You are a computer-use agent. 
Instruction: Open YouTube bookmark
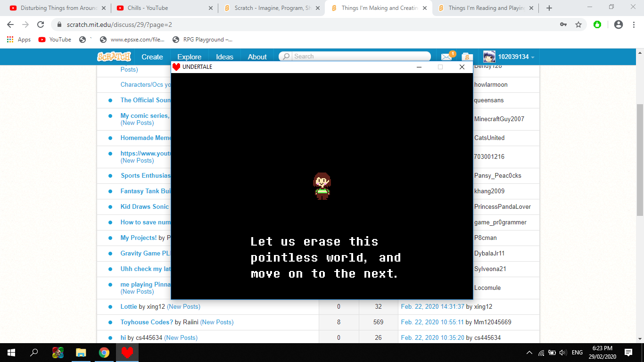click(x=55, y=40)
